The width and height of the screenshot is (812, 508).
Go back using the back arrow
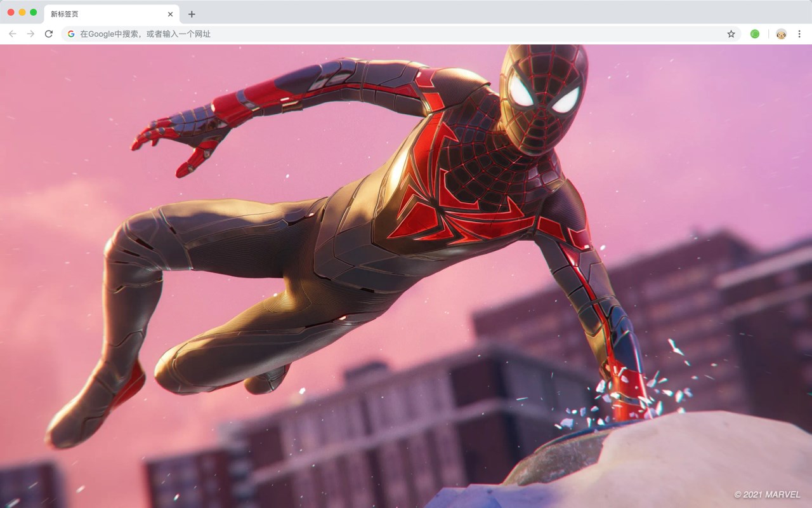13,34
